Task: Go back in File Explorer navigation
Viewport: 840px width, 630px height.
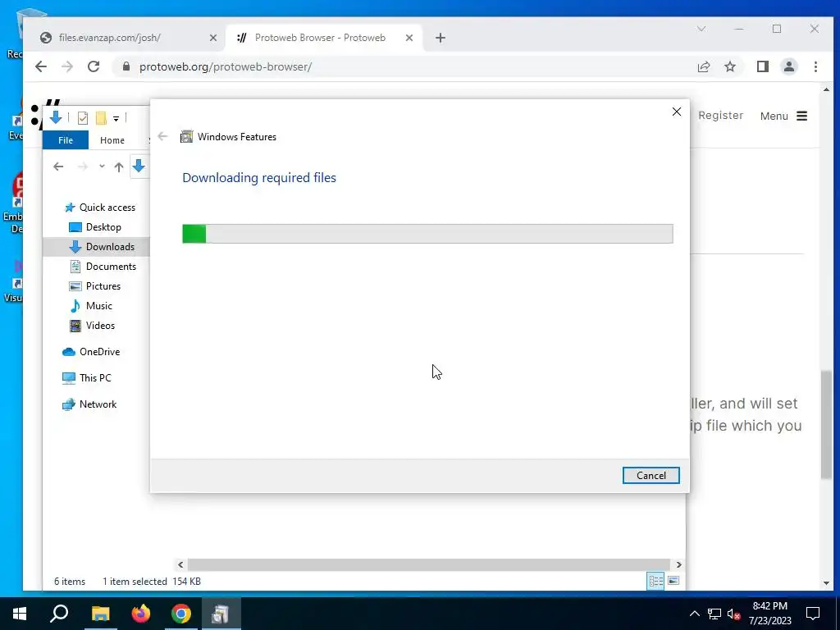Action: (x=58, y=167)
